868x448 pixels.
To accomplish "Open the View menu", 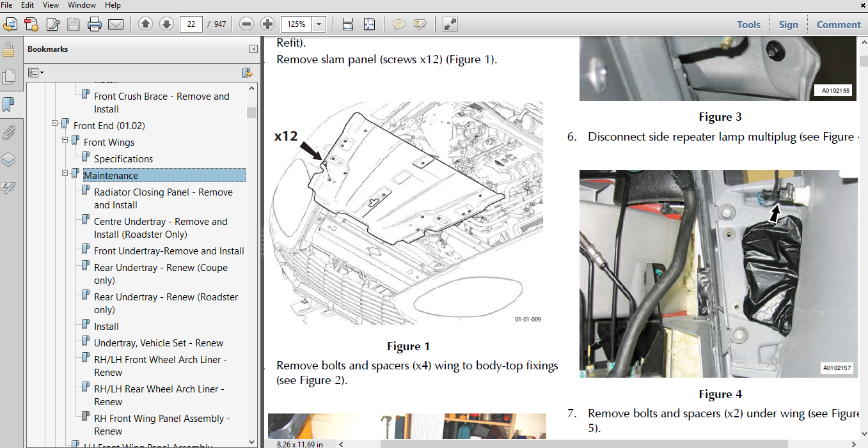I will pos(51,5).
